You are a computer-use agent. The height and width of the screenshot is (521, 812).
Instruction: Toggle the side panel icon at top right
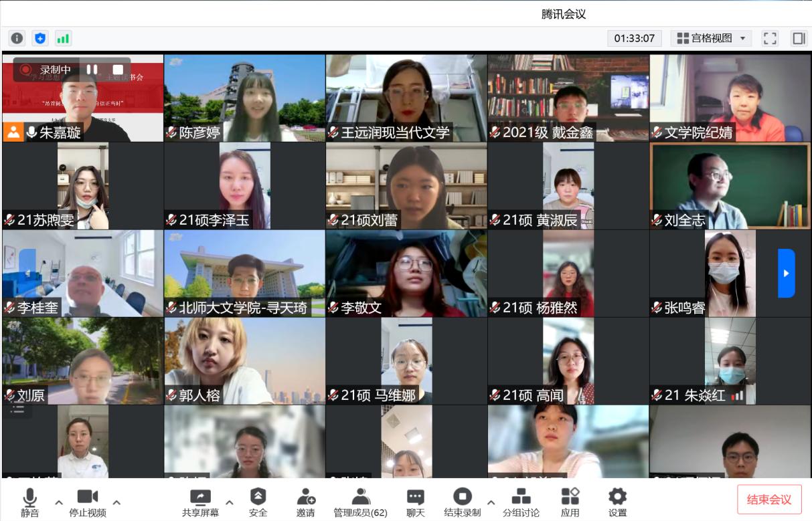click(x=799, y=38)
